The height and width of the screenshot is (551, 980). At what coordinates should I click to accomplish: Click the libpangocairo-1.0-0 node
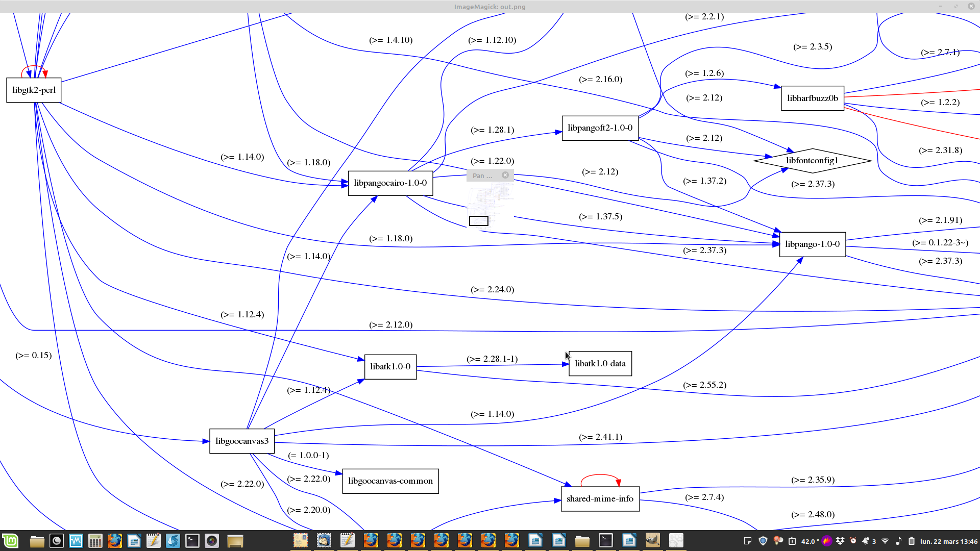point(390,183)
